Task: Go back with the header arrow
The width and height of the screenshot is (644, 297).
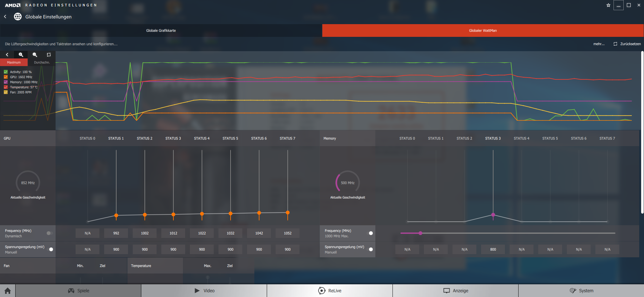Action: coord(5,17)
